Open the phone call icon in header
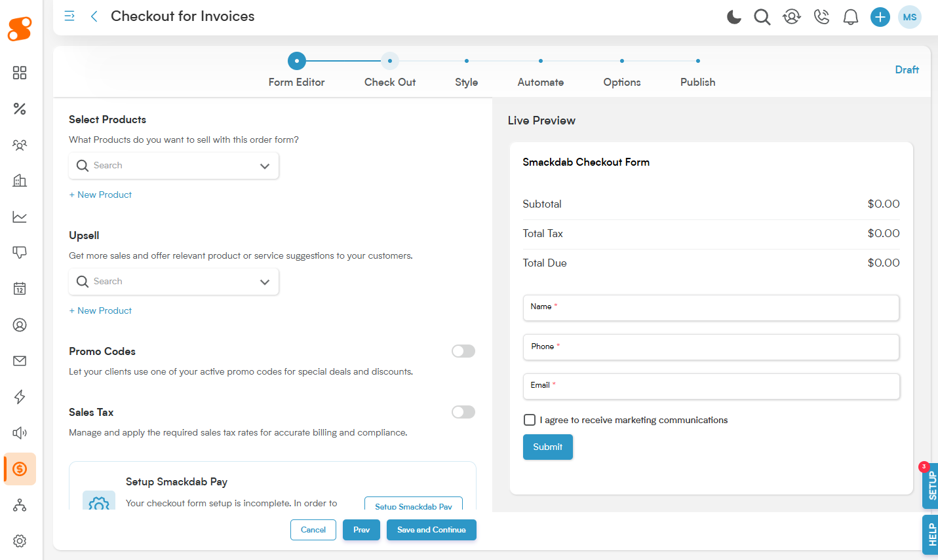The image size is (938, 560). (x=821, y=17)
